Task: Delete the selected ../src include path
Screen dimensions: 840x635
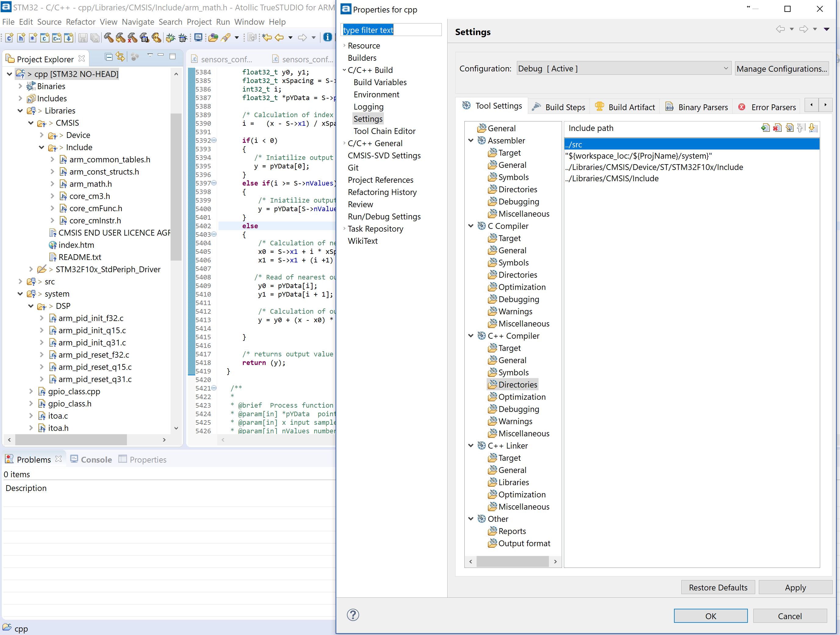Action: pyautogui.click(x=778, y=128)
